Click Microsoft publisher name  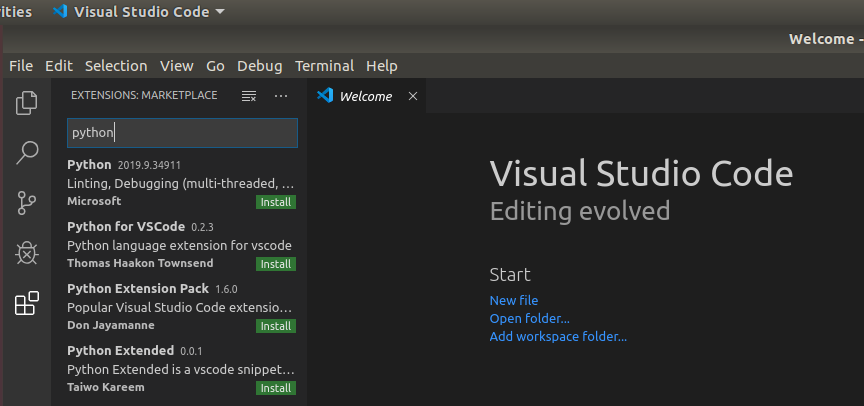coord(94,201)
